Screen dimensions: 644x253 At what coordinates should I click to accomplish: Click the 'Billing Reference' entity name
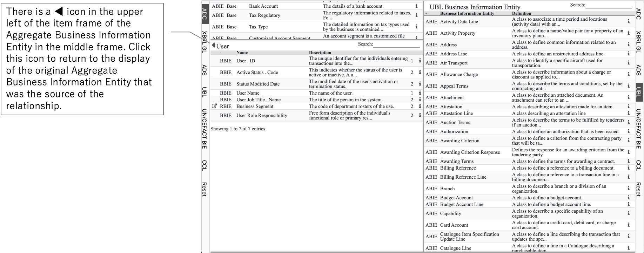(x=458, y=168)
